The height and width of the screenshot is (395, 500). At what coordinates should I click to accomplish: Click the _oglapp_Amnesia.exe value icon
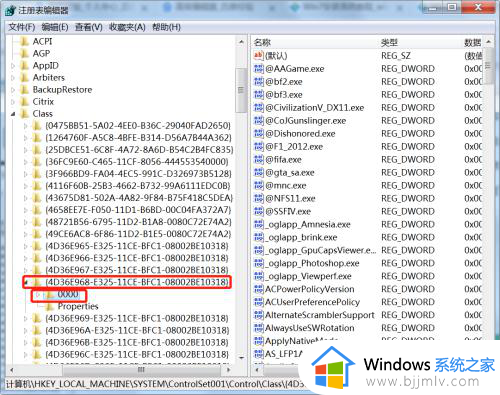pos(259,225)
